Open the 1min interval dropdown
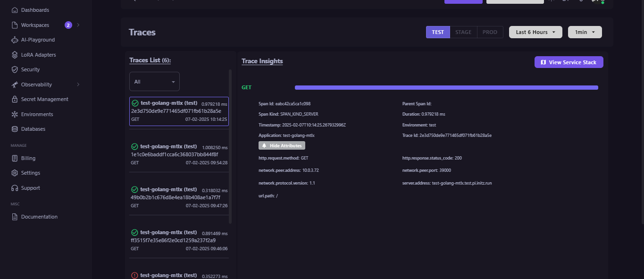Screen dimensions: 644x279 click(585, 32)
